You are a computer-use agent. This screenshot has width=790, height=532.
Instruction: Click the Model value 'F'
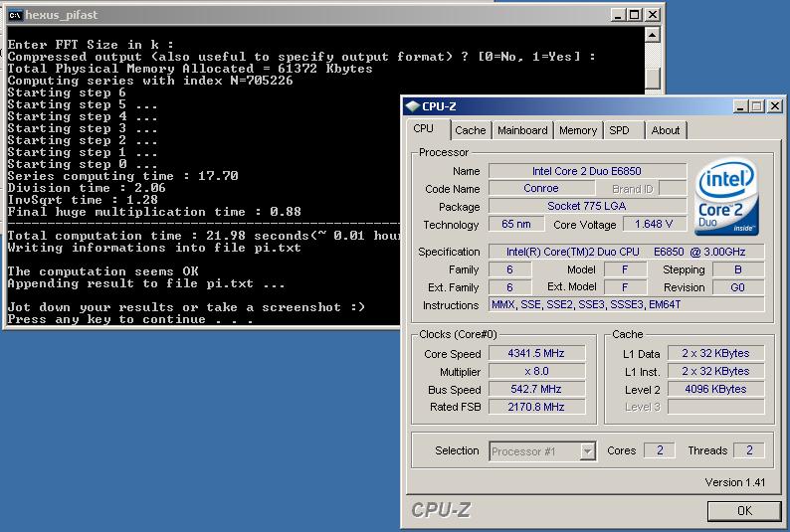coord(625,269)
